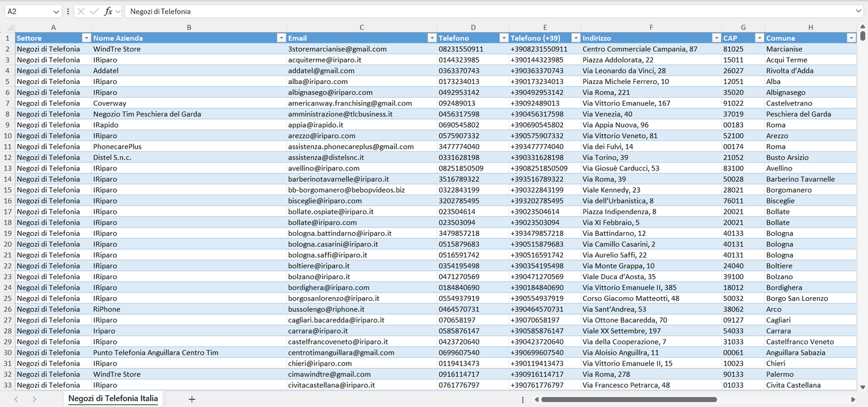
Task: Select cell Centro Commerciale Campania, 87
Action: 651,49
